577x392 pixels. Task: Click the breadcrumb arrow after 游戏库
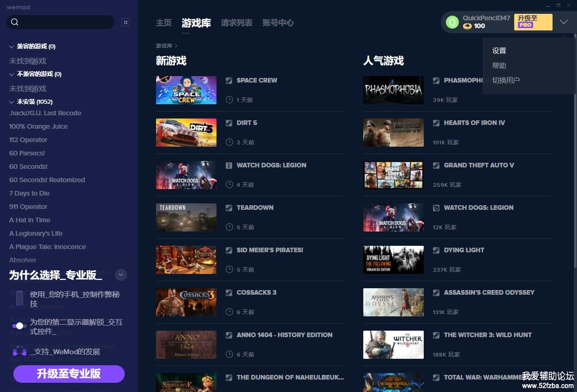pyautogui.click(x=176, y=46)
